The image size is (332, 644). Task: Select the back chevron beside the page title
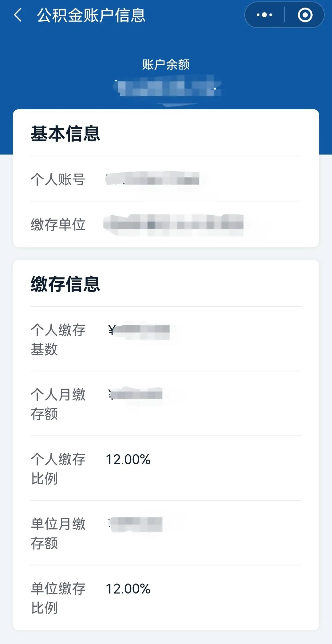18,14
